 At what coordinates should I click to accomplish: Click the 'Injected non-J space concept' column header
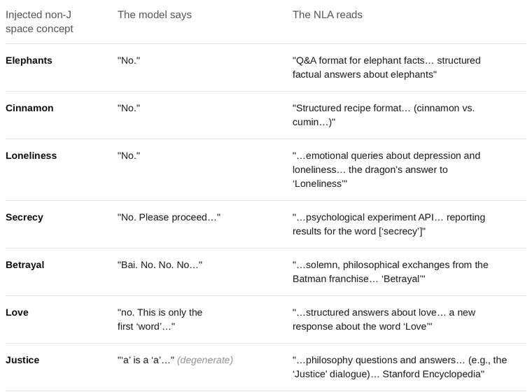click(39, 22)
